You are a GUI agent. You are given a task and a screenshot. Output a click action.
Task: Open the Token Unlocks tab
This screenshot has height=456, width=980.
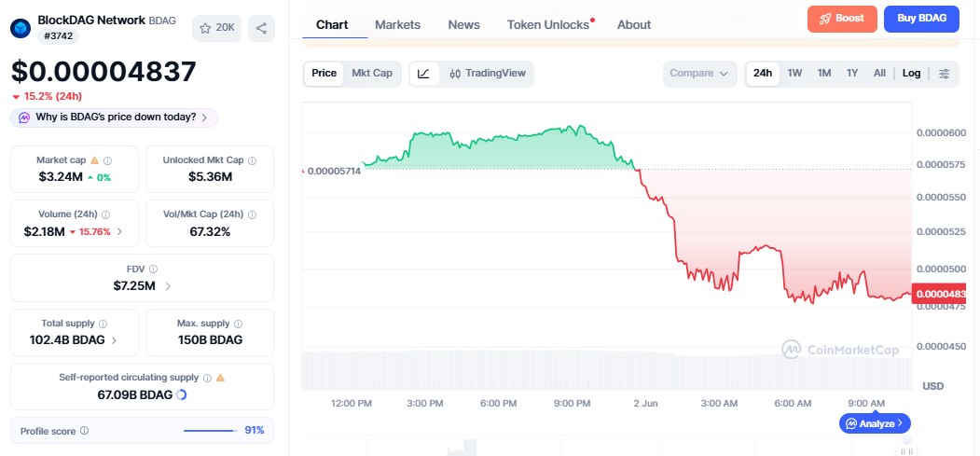click(549, 25)
